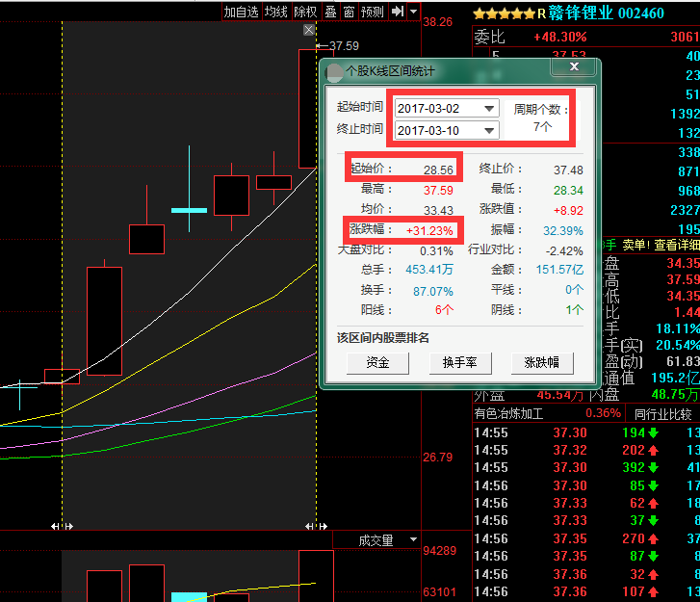This screenshot has height=602, width=700.
Task: Toggle 均线 moving average lines
Action: coord(275,12)
